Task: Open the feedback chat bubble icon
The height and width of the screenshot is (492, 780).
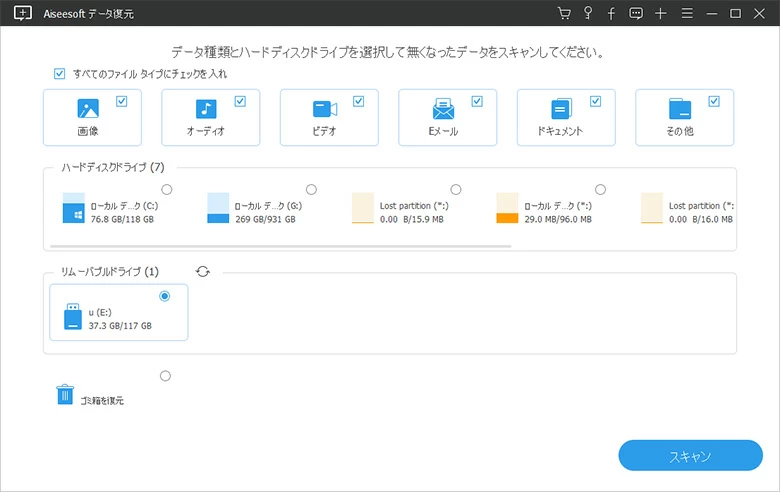Action: click(636, 13)
